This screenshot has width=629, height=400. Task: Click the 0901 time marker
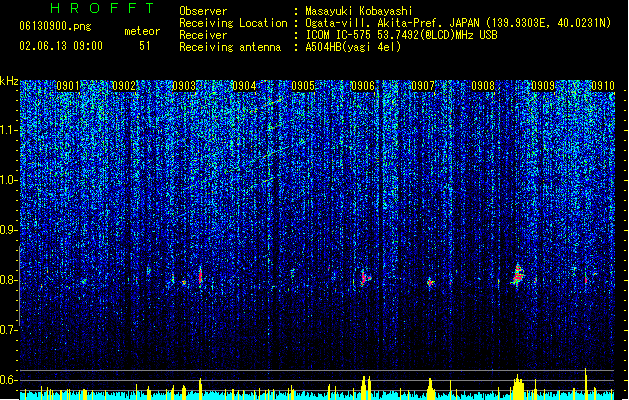point(68,86)
